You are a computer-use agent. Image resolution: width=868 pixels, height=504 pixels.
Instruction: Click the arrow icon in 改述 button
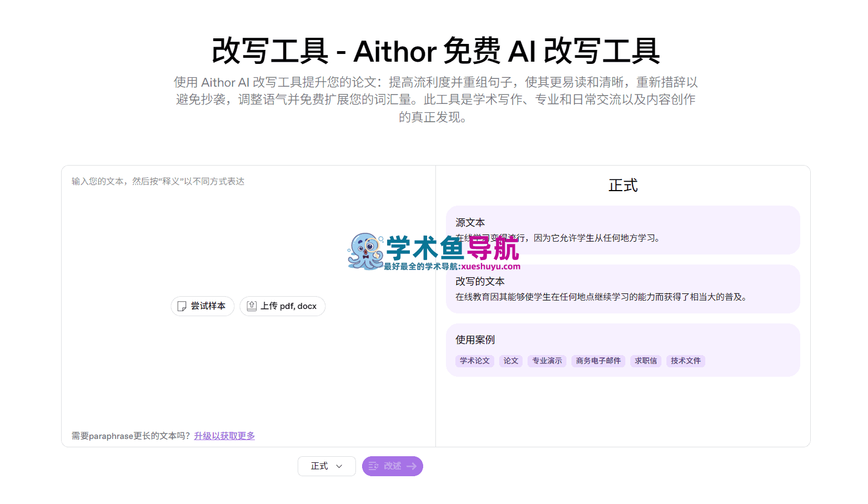(x=412, y=466)
